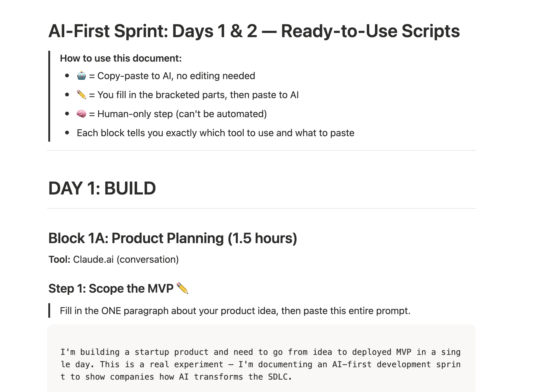
Task: Click the robot emoji in the legend
Action: (x=81, y=76)
